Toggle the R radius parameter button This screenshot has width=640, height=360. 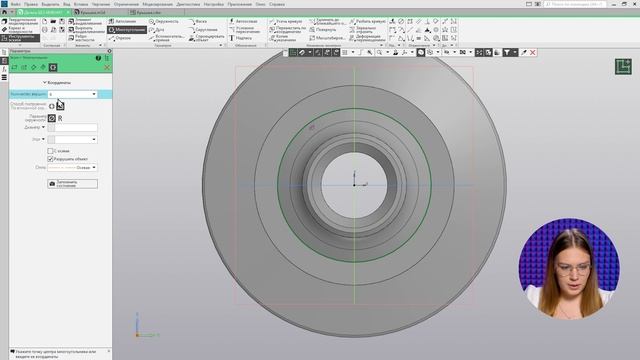pos(60,118)
